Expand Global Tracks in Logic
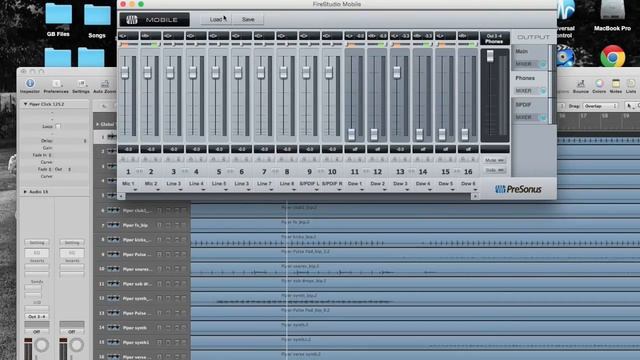This screenshot has width=640, height=360. pos(97,124)
